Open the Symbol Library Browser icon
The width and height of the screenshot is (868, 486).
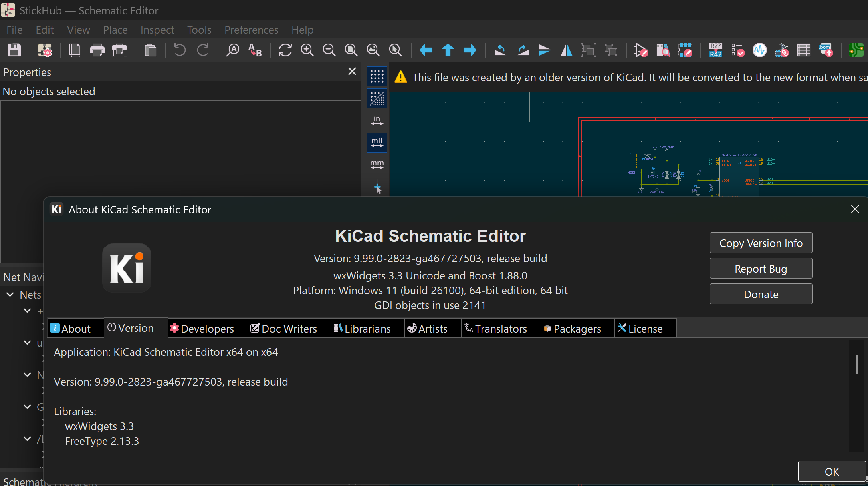tap(663, 50)
